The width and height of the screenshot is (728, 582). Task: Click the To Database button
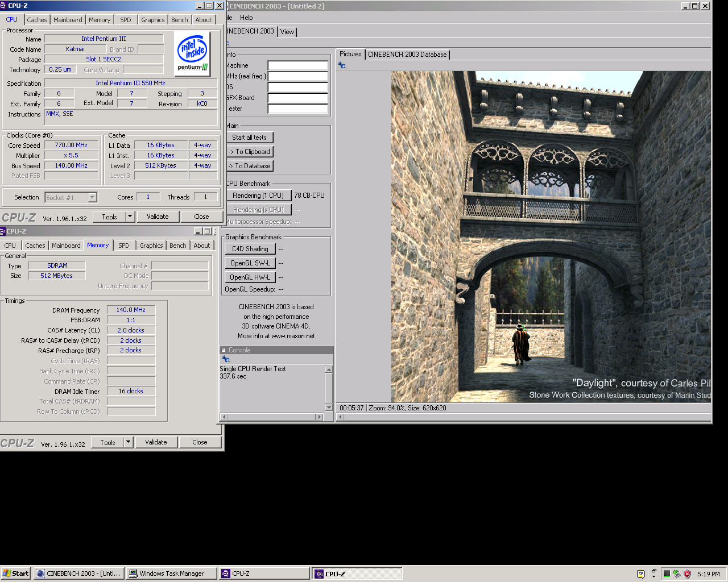pyautogui.click(x=249, y=166)
